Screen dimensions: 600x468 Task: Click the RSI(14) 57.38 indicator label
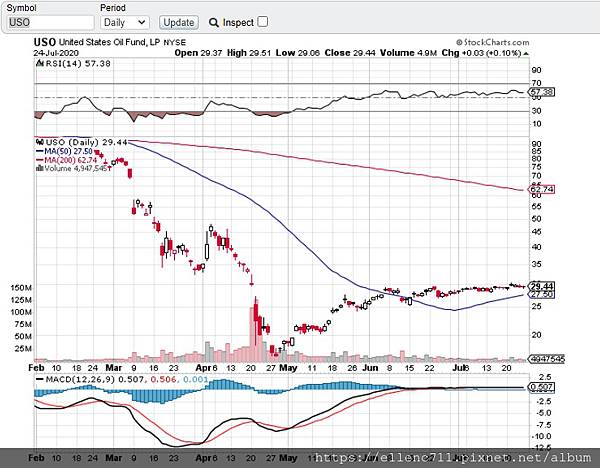pyautogui.click(x=78, y=63)
